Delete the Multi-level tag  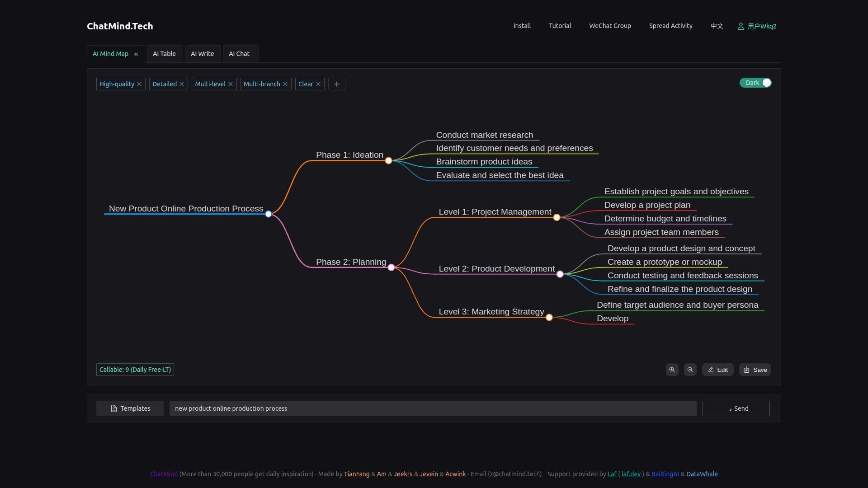pyautogui.click(x=231, y=84)
